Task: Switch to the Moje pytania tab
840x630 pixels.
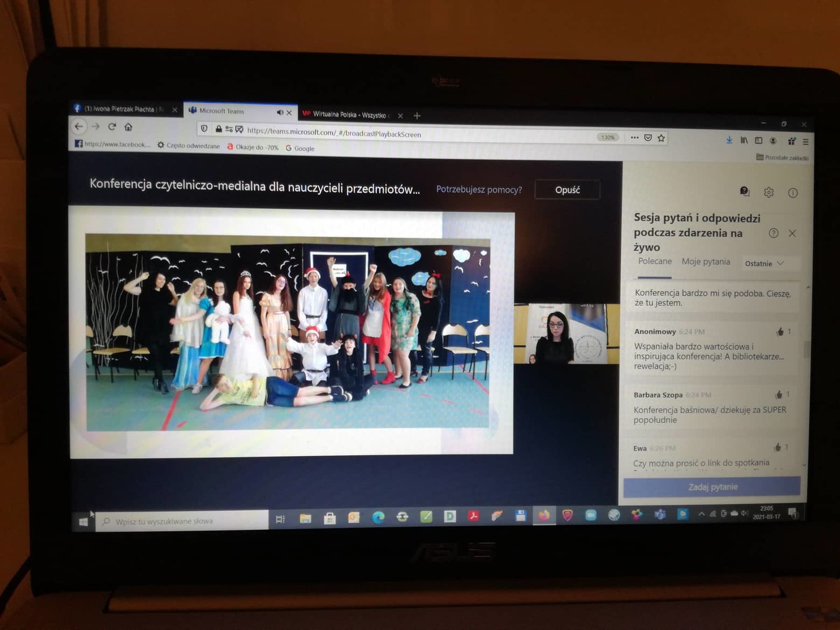Action: (706, 262)
